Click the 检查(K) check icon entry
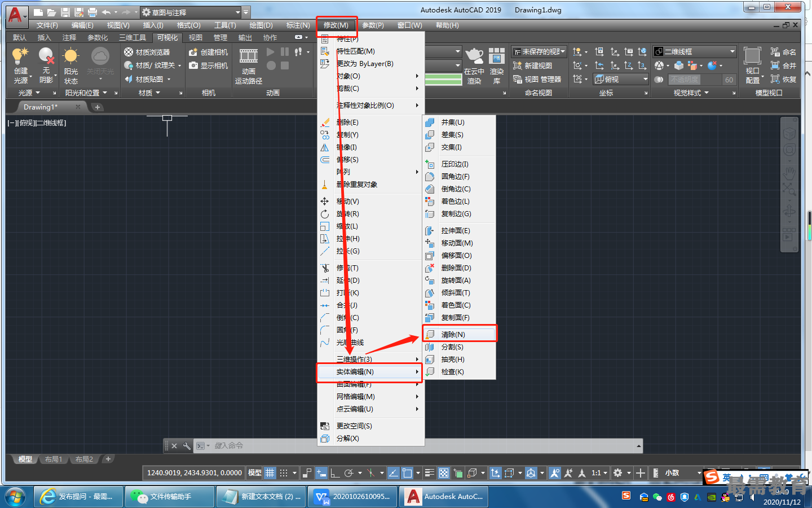This screenshot has width=812, height=508. click(430, 371)
